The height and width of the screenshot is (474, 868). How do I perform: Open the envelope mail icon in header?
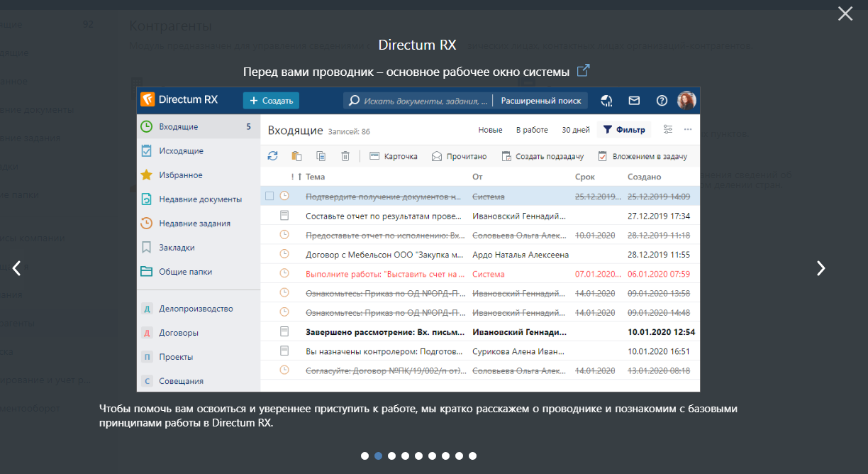point(634,101)
